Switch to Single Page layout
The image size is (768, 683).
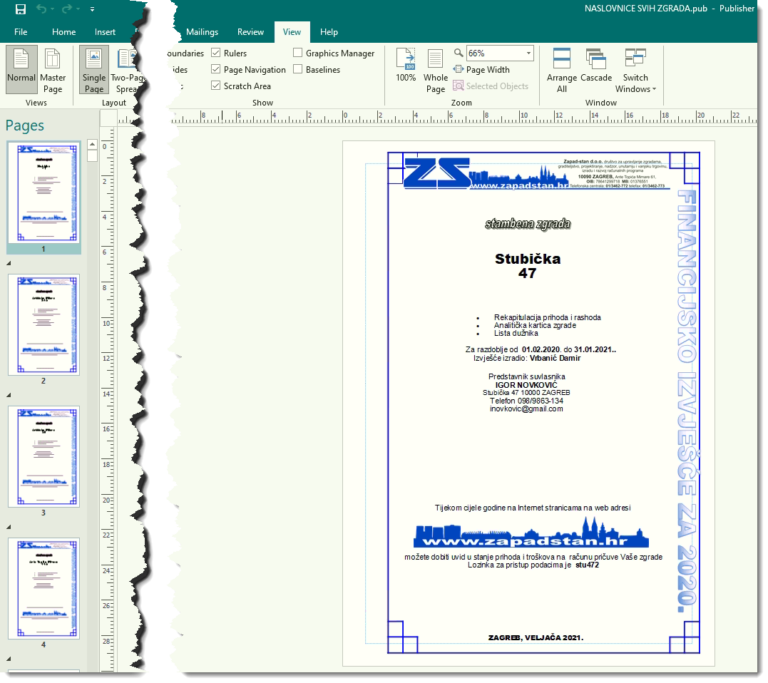[94, 69]
